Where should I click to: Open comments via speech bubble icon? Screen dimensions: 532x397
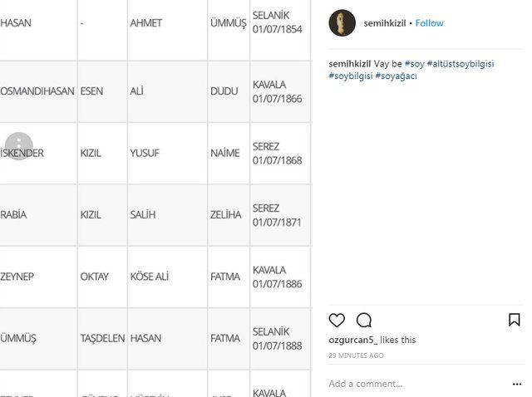click(x=364, y=321)
